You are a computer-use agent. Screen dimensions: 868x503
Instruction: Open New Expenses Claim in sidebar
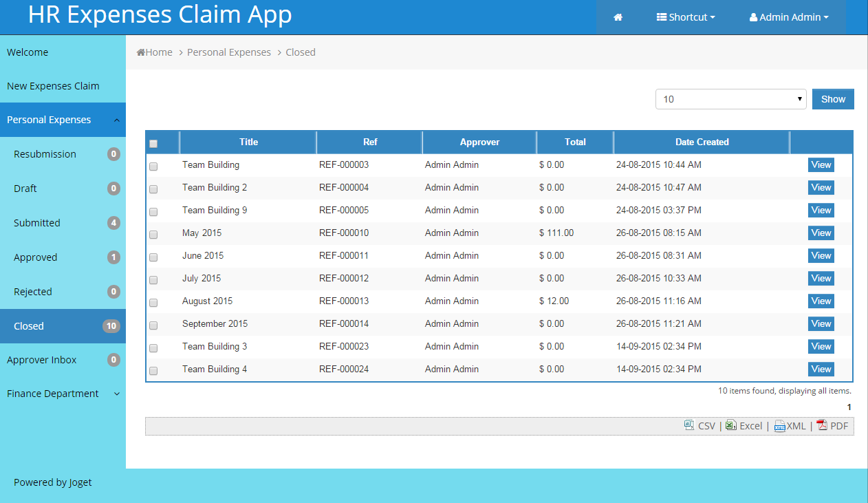(x=53, y=86)
